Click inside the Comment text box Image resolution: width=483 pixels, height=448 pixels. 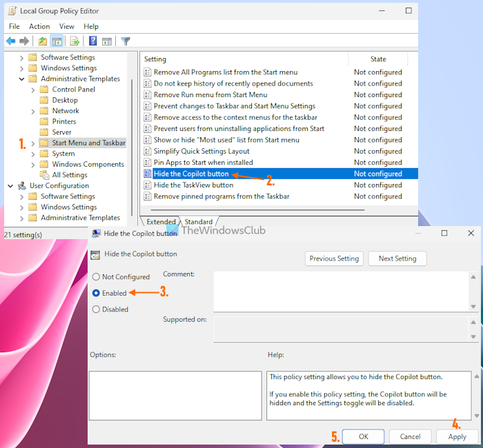tap(341, 290)
